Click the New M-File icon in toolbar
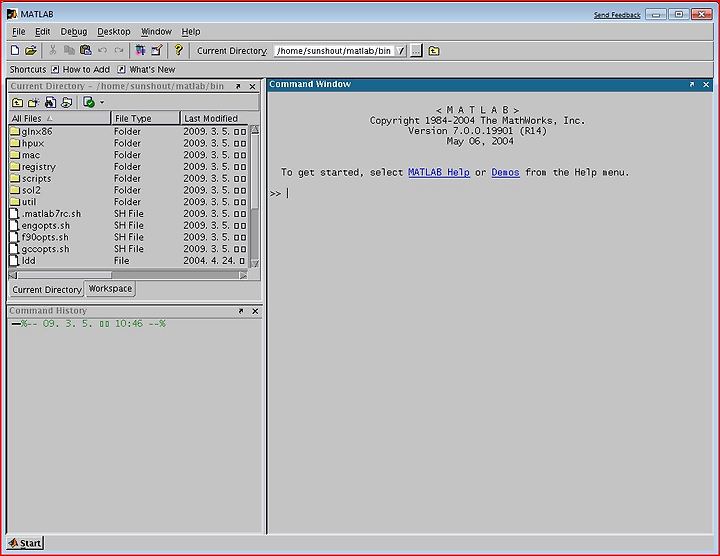 15,51
